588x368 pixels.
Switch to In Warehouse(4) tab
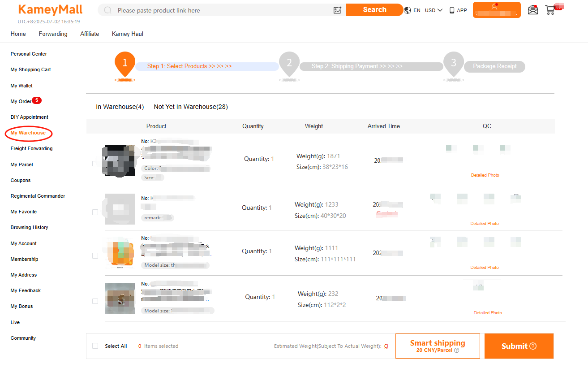[120, 107]
